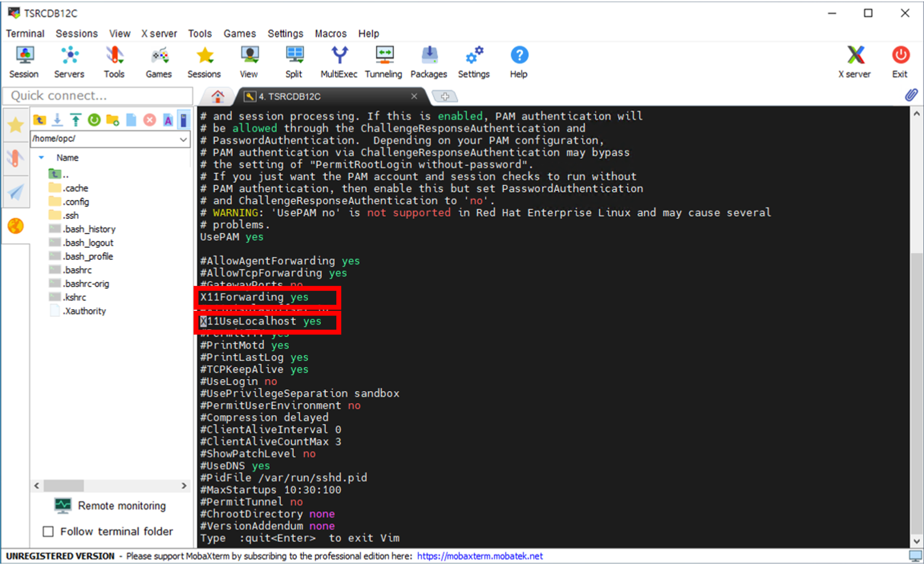Screen dimensions: 924x565
Task: Open Help from the toolbar
Action: (x=519, y=62)
